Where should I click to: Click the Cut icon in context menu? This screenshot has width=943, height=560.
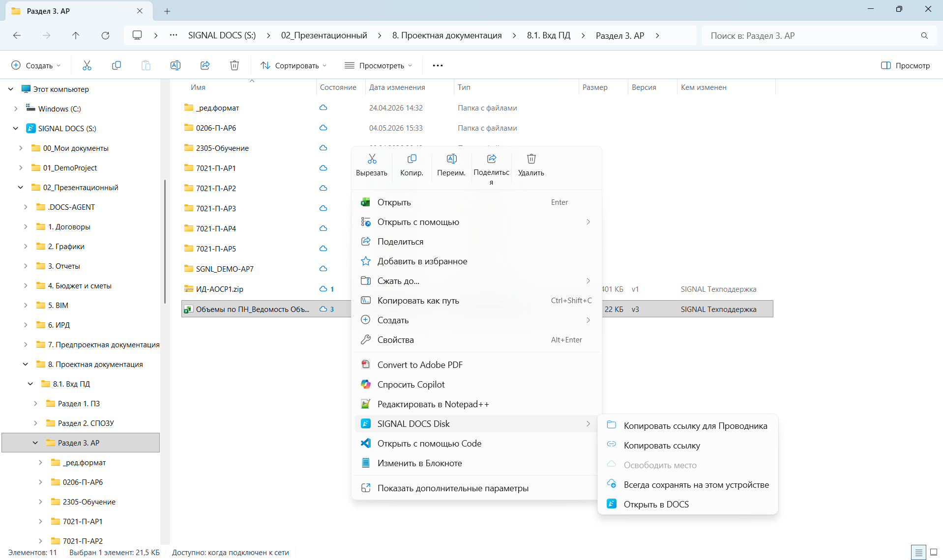pyautogui.click(x=372, y=159)
